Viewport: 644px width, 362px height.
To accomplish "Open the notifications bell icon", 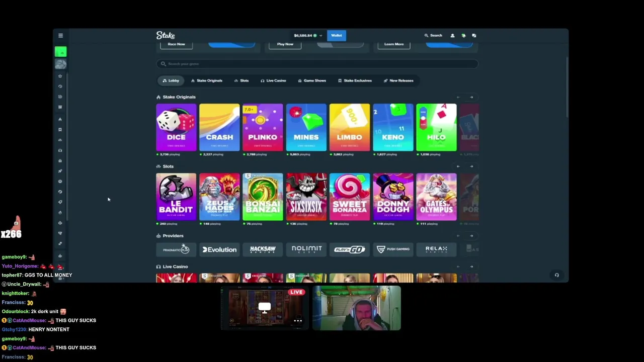I will (463, 36).
